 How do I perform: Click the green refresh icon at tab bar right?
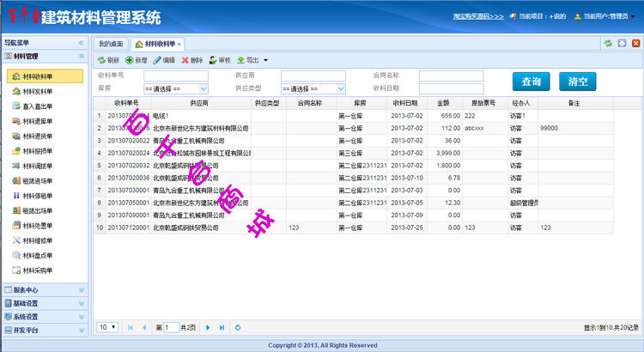coord(608,43)
